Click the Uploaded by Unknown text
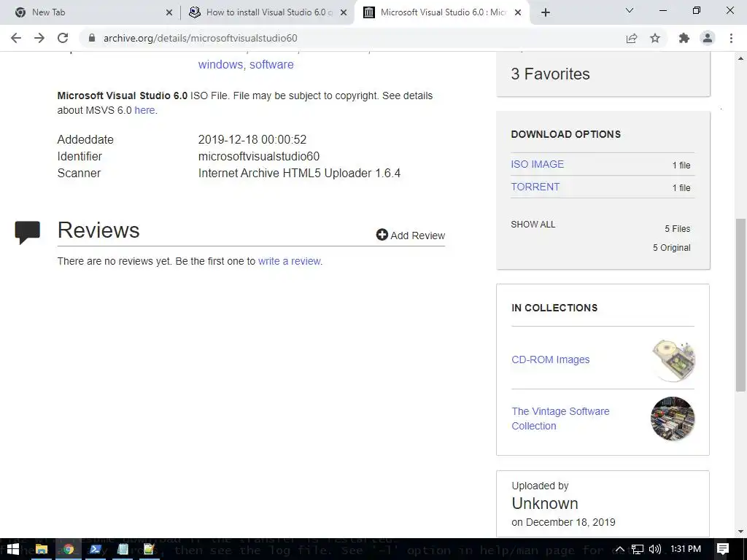Viewport: 747px width, 560px height. point(545,503)
